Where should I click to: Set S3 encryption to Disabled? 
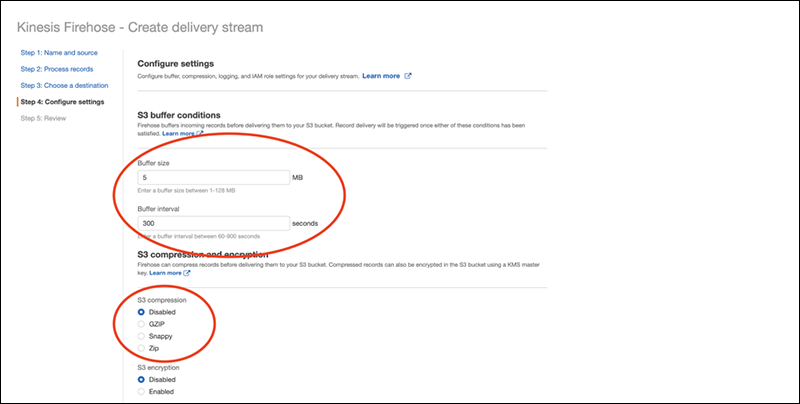point(141,380)
